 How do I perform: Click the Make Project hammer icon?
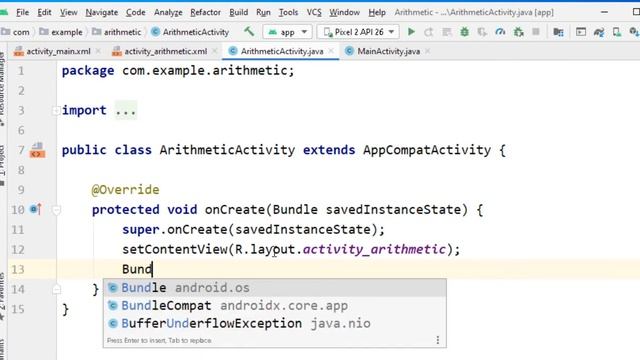[x=249, y=31]
